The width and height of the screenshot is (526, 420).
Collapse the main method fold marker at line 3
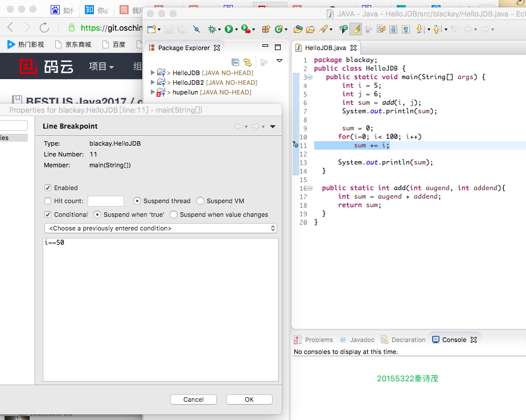coord(310,77)
